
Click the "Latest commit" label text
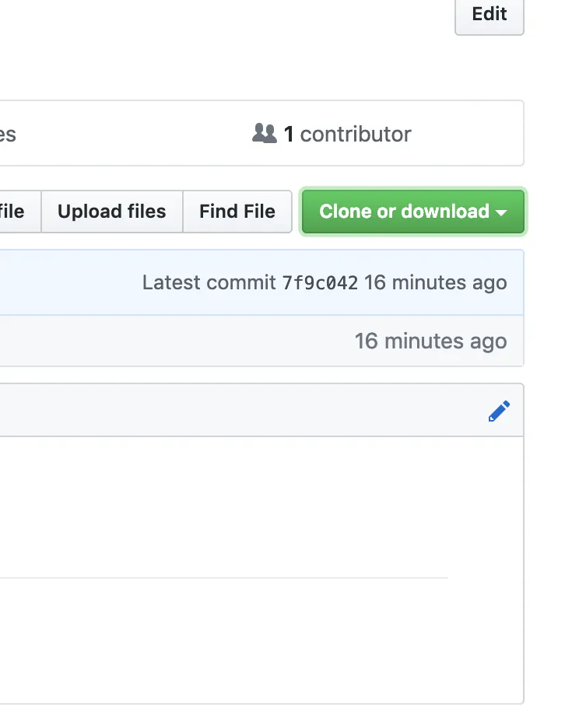pos(209,282)
